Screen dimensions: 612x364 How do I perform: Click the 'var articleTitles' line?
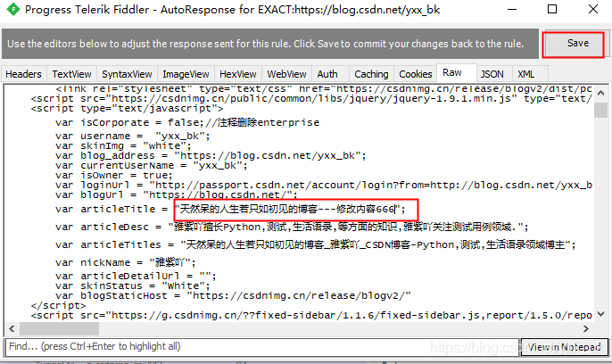point(316,244)
